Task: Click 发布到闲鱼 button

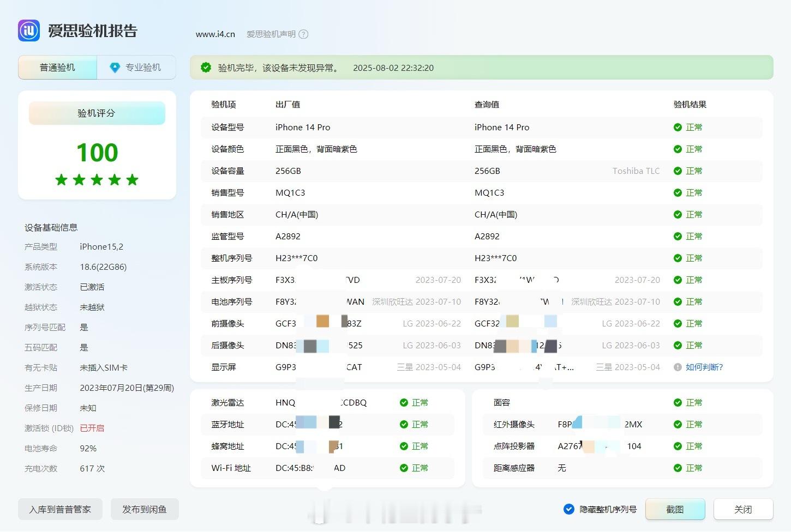Action: click(x=145, y=509)
